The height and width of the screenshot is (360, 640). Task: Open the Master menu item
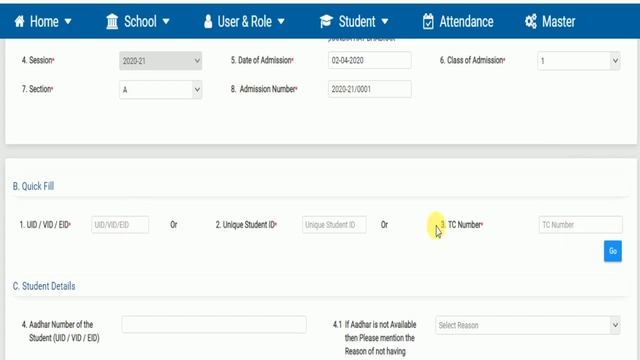(550, 21)
